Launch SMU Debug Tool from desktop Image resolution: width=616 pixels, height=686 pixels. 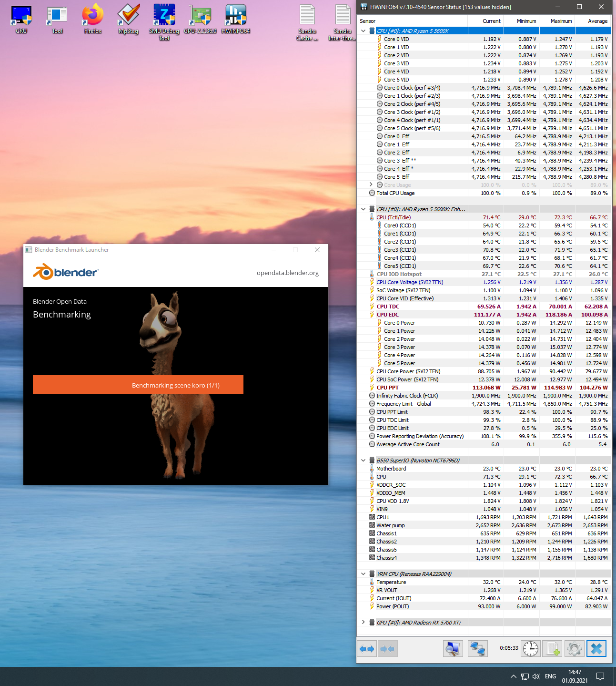coord(164,22)
